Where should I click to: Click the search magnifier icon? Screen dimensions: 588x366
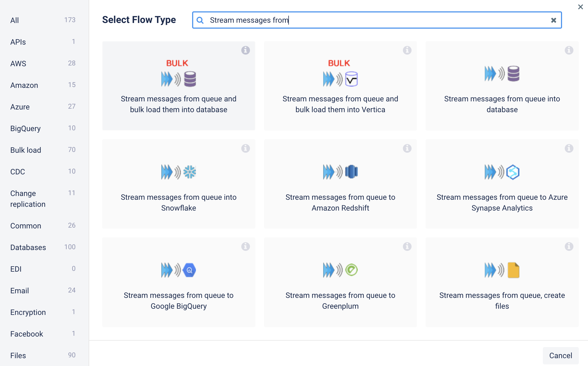pyautogui.click(x=200, y=20)
